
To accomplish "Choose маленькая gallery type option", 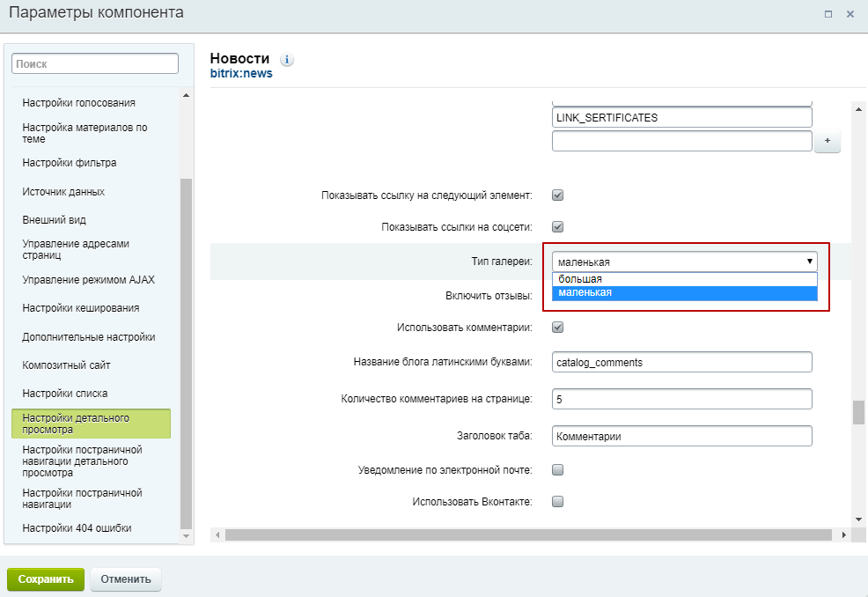I will point(684,293).
